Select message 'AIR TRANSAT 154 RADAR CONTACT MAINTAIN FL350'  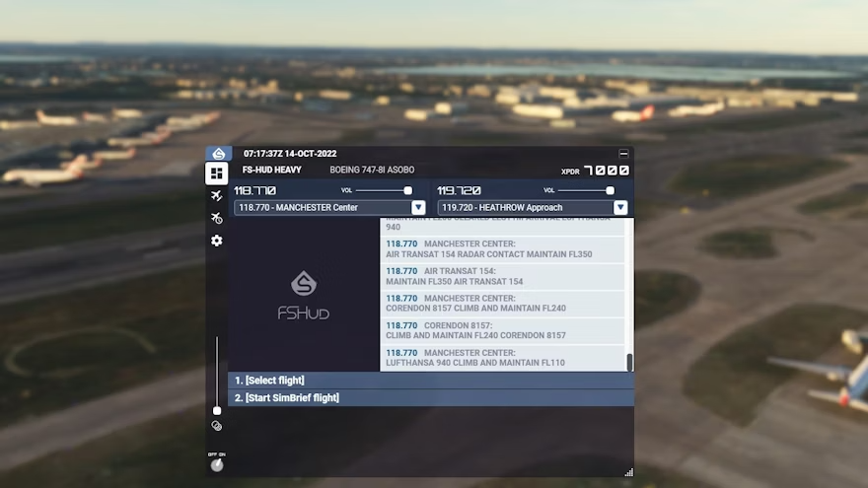pos(503,249)
